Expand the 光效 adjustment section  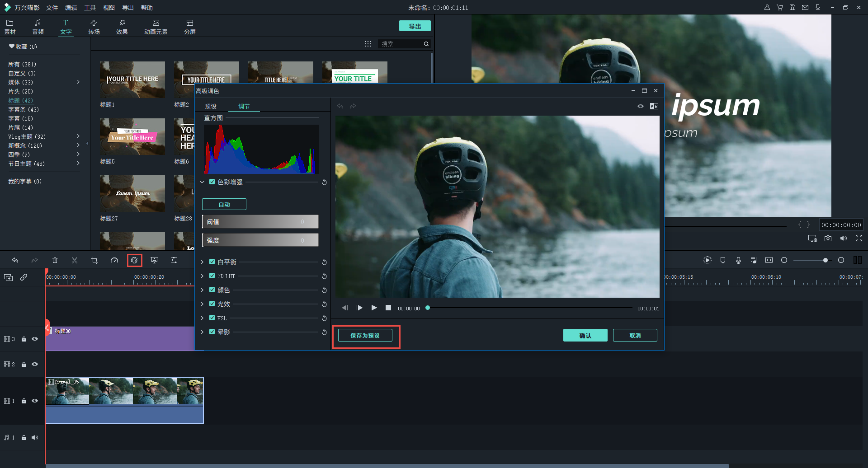pyautogui.click(x=202, y=304)
